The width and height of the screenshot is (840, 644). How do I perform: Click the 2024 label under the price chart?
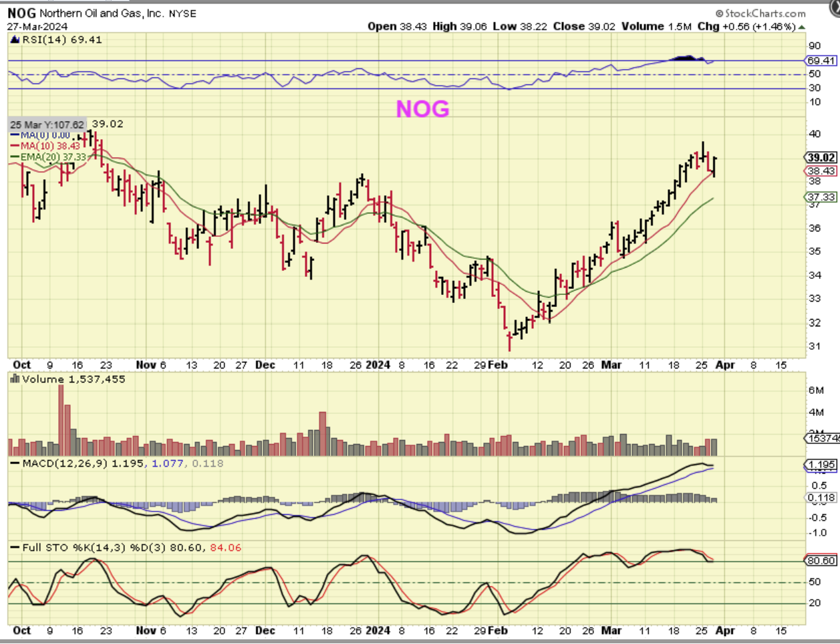click(x=378, y=365)
